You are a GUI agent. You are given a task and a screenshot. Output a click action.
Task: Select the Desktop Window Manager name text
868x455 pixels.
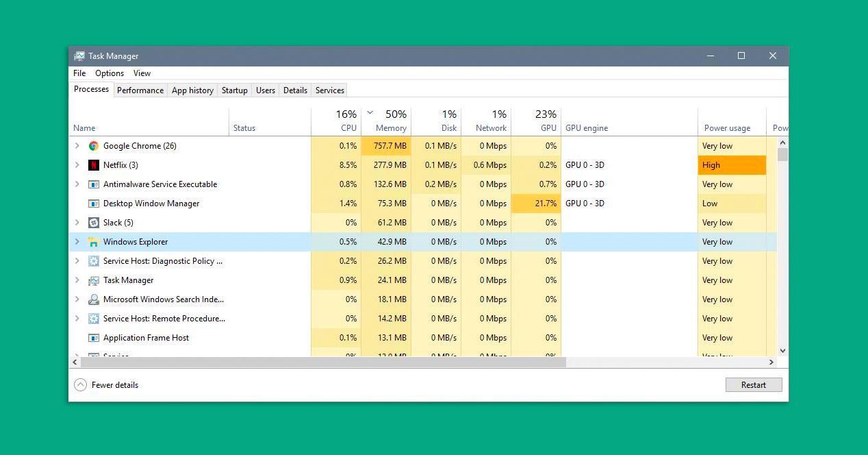point(151,204)
